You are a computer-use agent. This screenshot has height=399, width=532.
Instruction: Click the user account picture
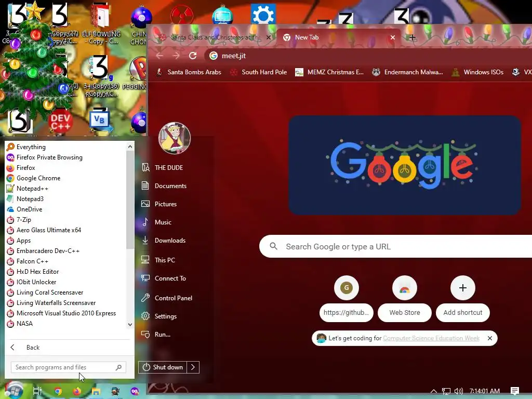pyautogui.click(x=175, y=138)
